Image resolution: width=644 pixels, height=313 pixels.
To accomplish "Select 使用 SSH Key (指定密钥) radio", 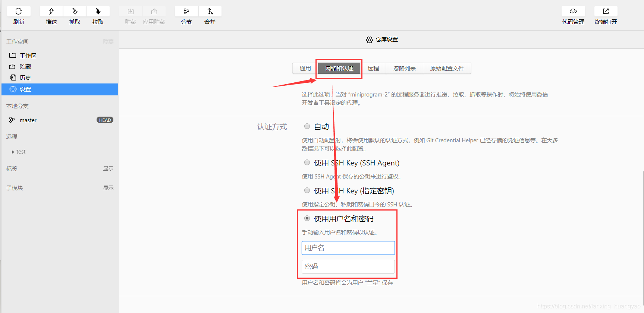I will [307, 190].
